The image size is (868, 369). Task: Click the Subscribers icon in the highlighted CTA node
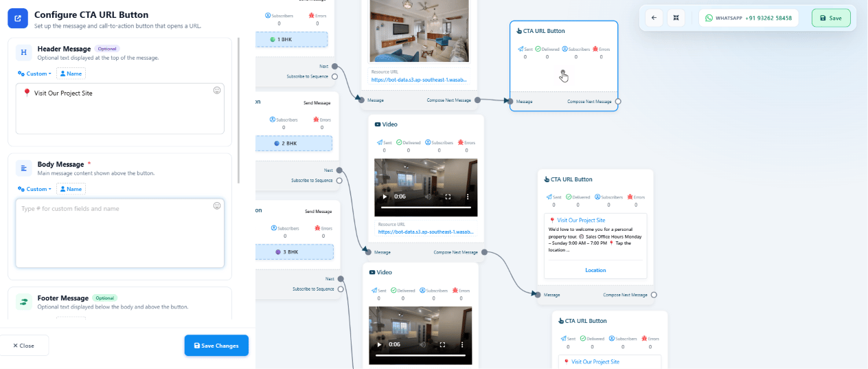pos(565,49)
